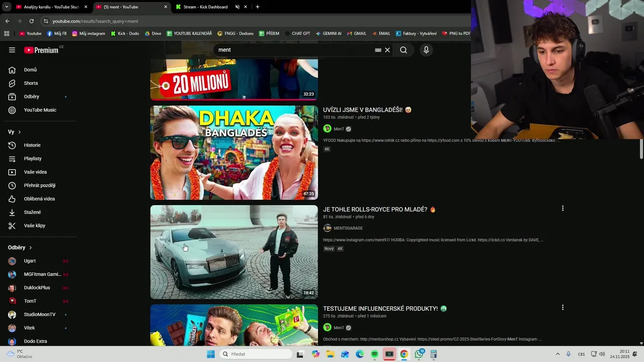The image size is (644, 362).
Task: Unmute the Kick Dashboard tab
Action: pyautogui.click(x=237, y=7)
